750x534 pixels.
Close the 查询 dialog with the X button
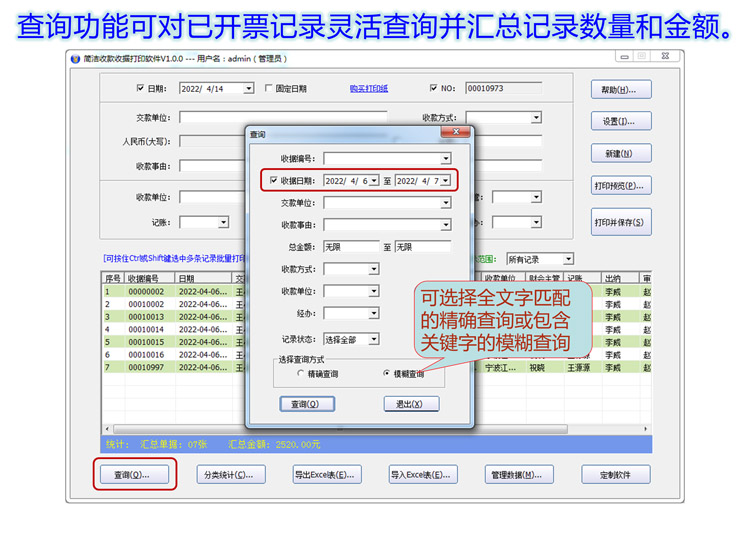click(x=456, y=132)
